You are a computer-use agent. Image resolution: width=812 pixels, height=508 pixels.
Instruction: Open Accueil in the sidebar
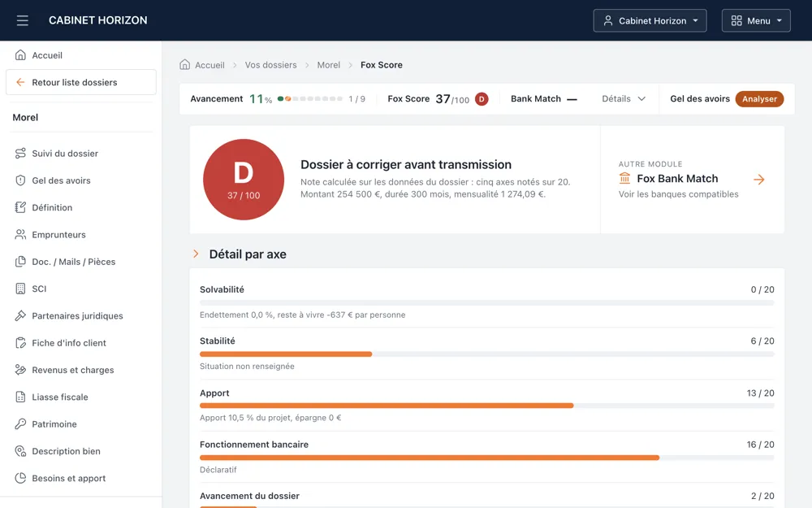(x=46, y=55)
